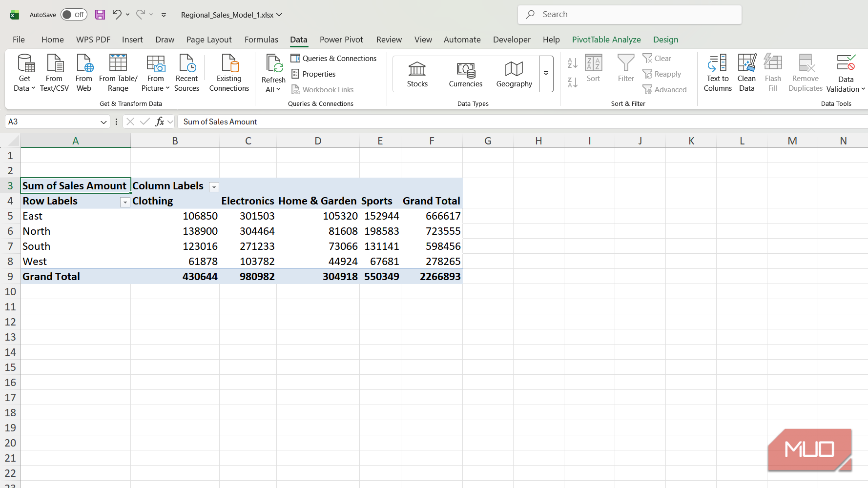The width and height of the screenshot is (868, 488).
Task: Expand the formula bar function dropdown
Action: pos(170,122)
